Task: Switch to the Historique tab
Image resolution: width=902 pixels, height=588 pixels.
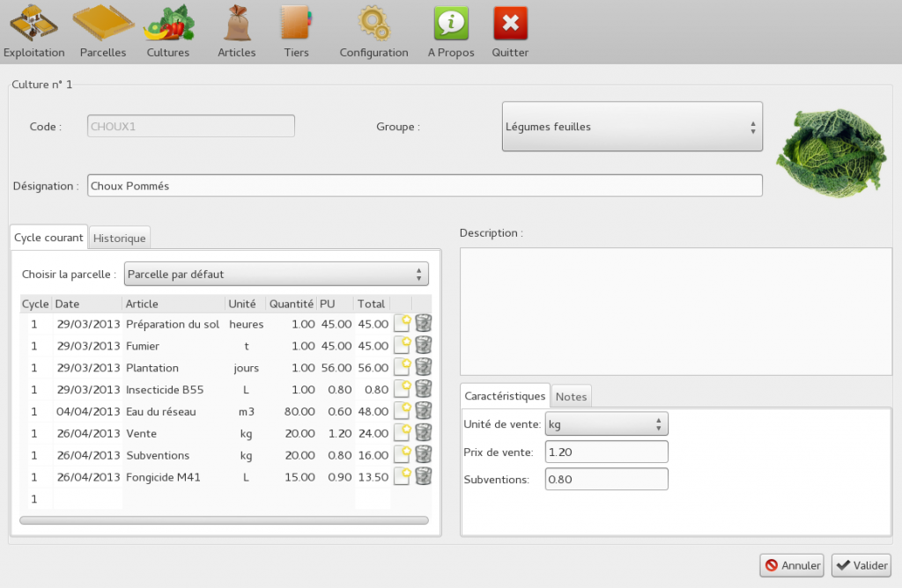Action: tap(120, 238)
